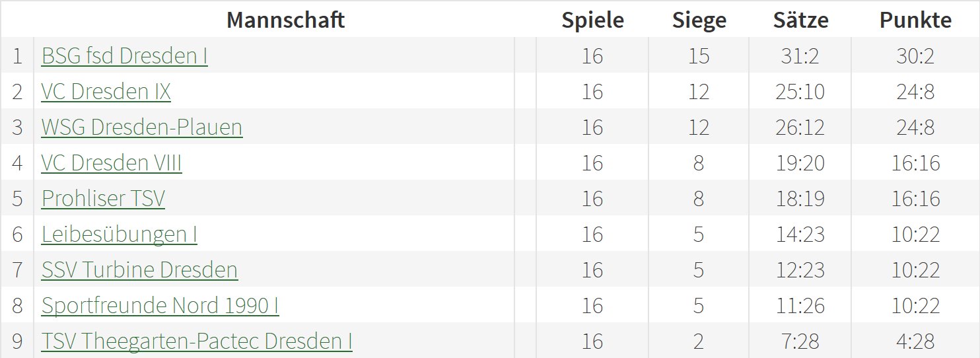Click the Mannschaft column header

tap(285, 20)
